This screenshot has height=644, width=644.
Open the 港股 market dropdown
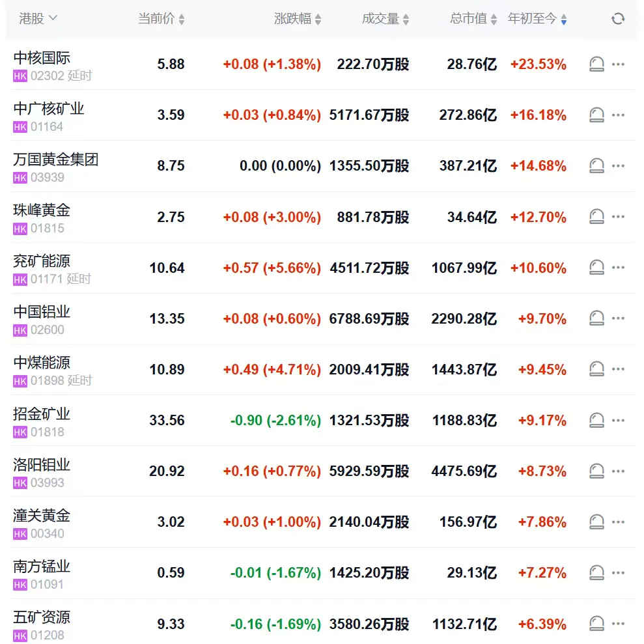coord(38,18)
